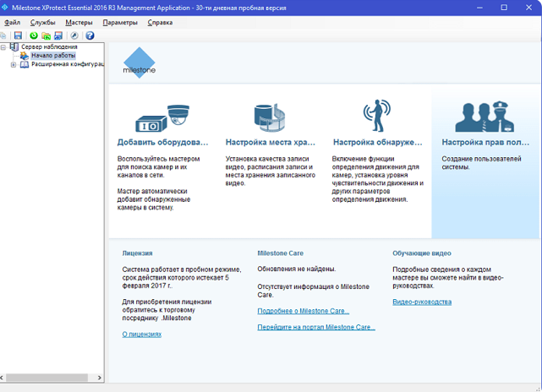Select Сервер наблюдения root tree item

[x=49, y=46]
